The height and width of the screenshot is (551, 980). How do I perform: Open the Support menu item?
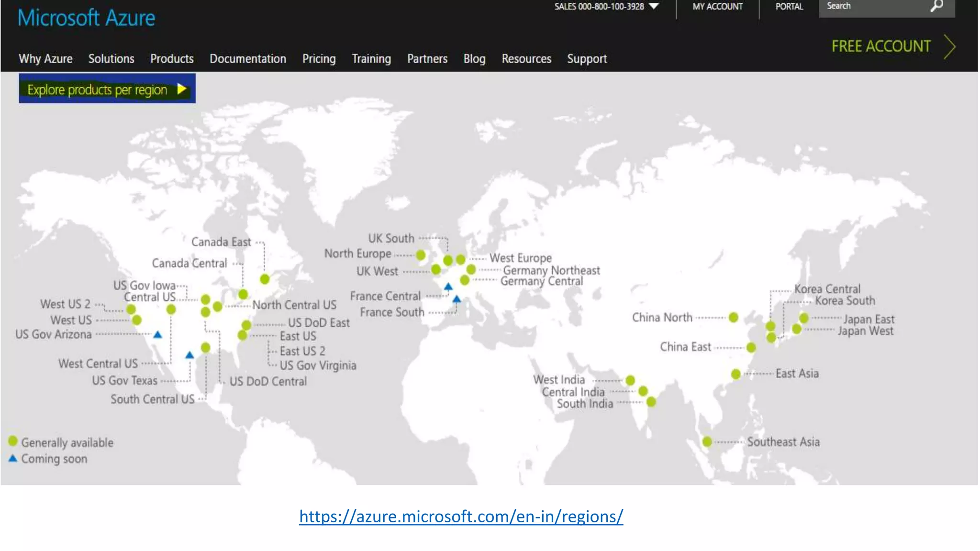pyautogui.click(x=587, y=59)
